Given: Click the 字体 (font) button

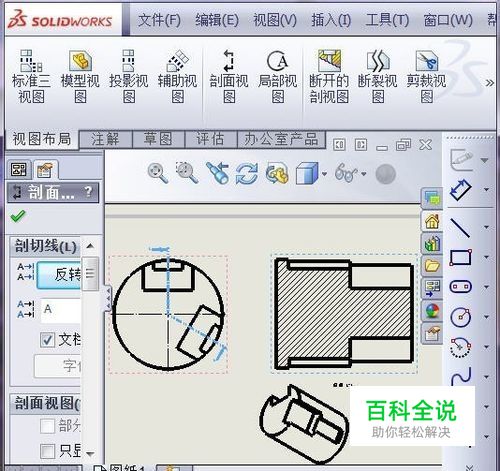Looking at the screenshot, I should 57,366.
